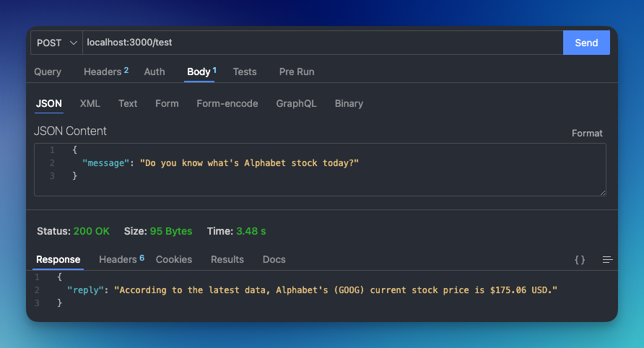Open the Results tab
The image size is (644, 348).
pos(227,260)
